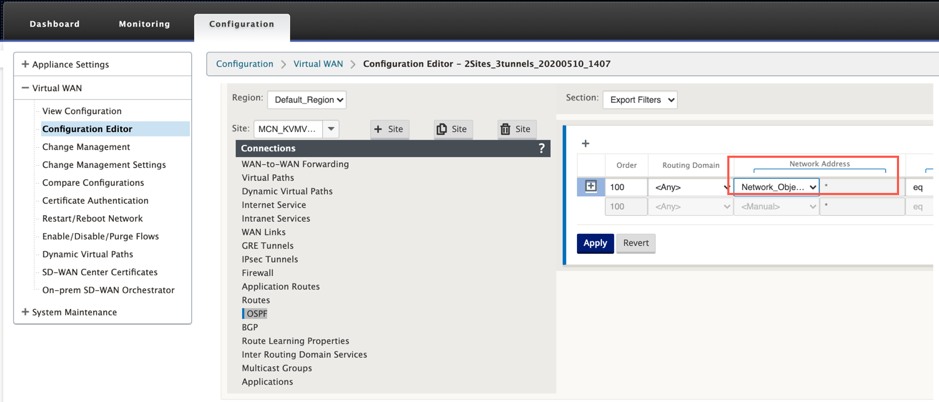The height and width of the screenshot is (402, 939).
Task: Select Applications in Connections list
Action: [x=267, y=382]
